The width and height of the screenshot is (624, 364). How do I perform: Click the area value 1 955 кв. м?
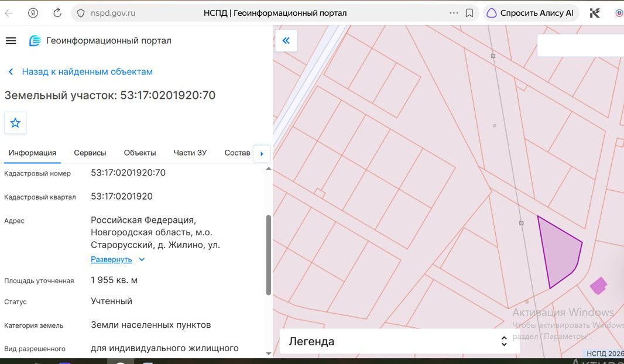click(x=114, y=280)
